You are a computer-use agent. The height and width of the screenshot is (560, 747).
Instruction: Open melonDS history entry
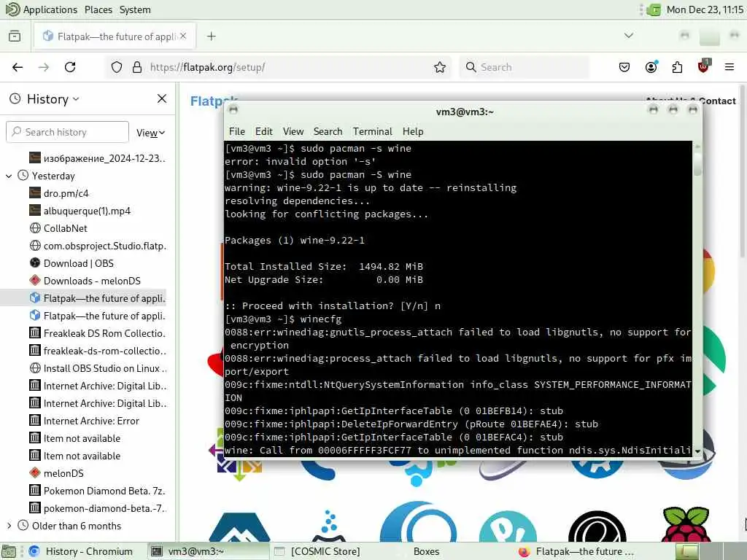[x=63, y=473]
